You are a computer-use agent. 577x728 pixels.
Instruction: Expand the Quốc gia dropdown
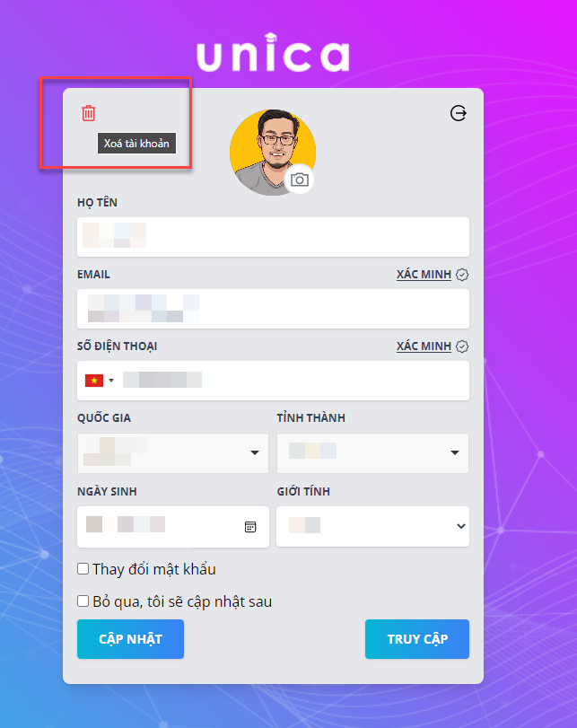pos(173,453)
